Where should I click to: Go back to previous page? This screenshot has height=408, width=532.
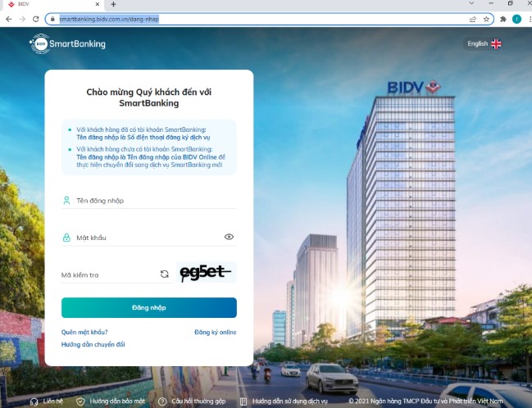point(9,19)
